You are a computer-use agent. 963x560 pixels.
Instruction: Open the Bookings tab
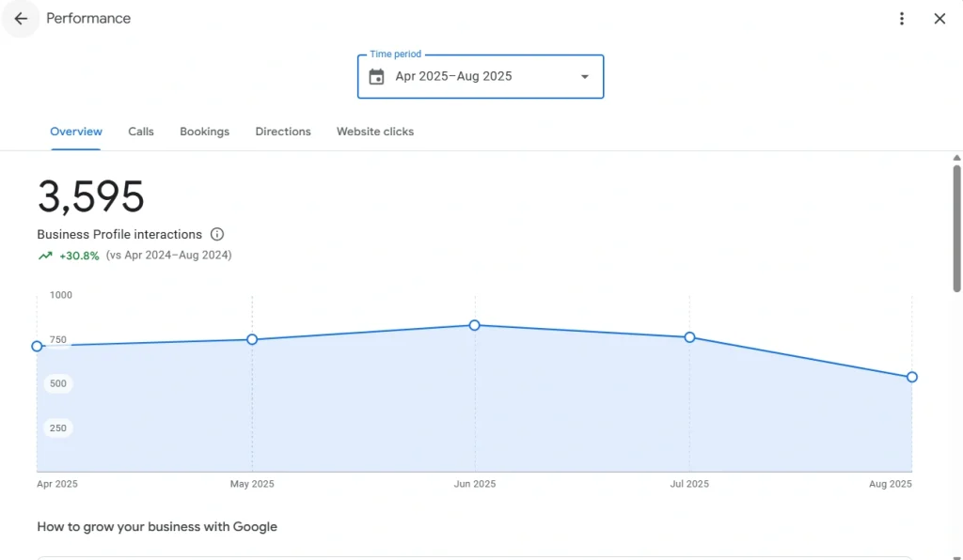[x=204, y=132]
